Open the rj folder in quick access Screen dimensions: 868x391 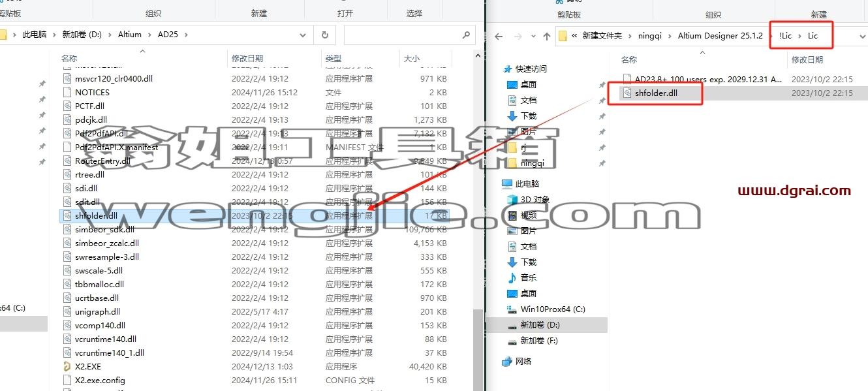523,147
